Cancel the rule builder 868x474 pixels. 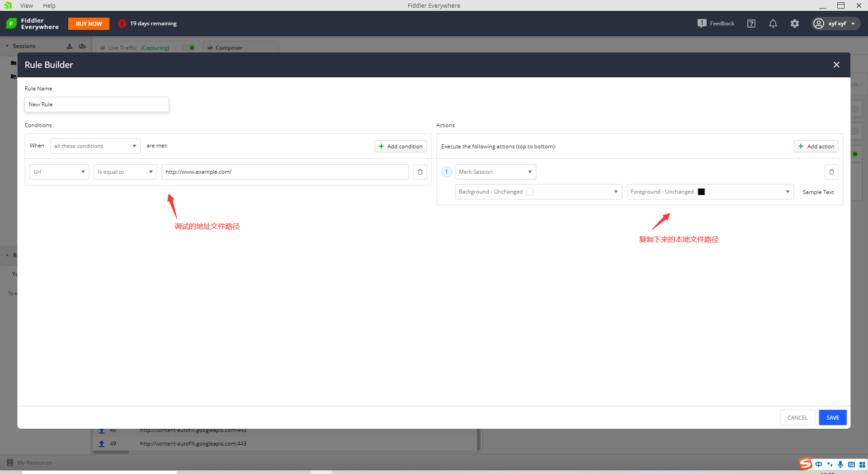(797, 417)
